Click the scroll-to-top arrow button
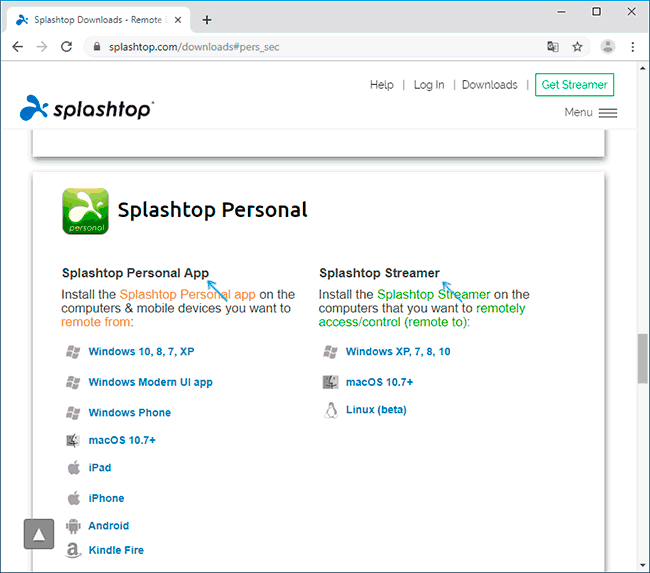Viewport: 650px width, 573px height. coord(39,534)
